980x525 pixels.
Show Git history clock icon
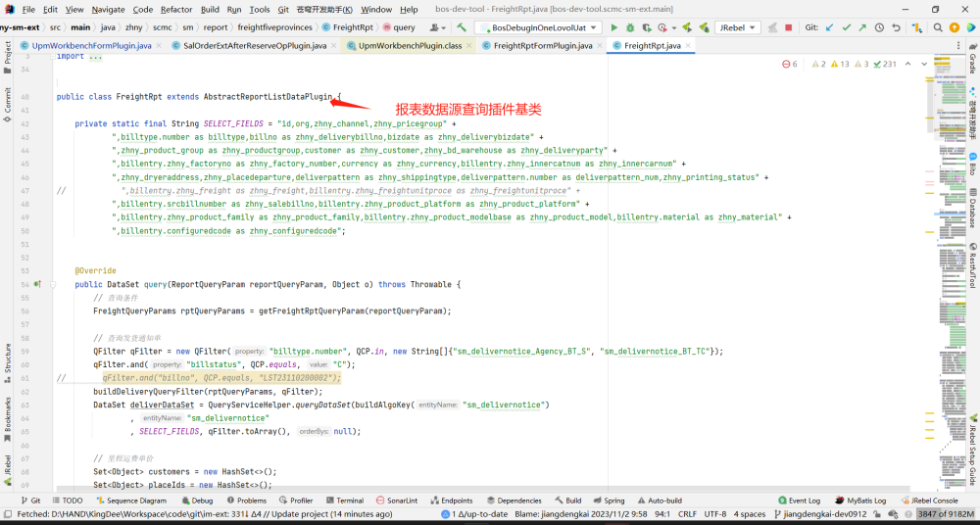879,27
